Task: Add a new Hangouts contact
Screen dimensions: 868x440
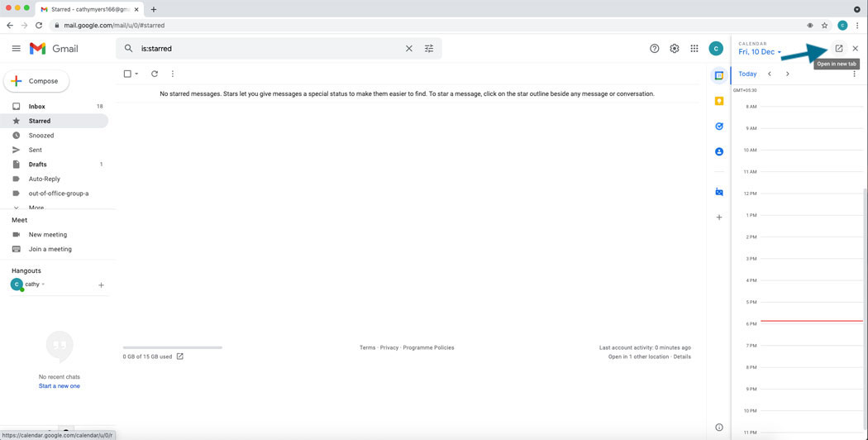Action: click(x=101, y=285)
